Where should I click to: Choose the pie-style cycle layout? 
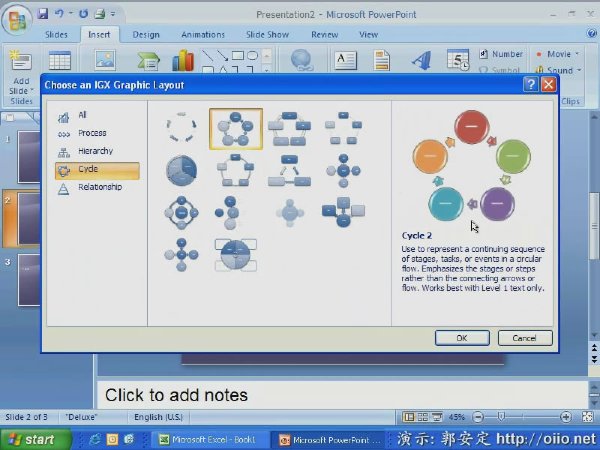[181, 171]
